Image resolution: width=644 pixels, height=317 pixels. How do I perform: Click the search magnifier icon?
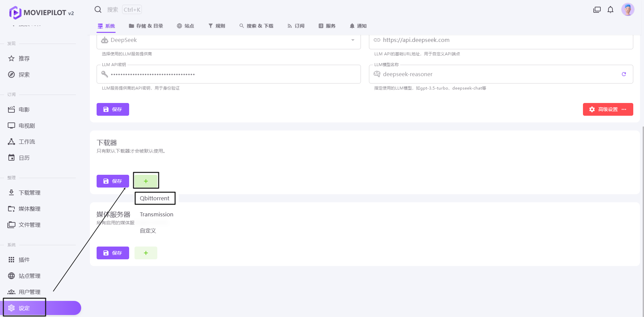point(98,10)
